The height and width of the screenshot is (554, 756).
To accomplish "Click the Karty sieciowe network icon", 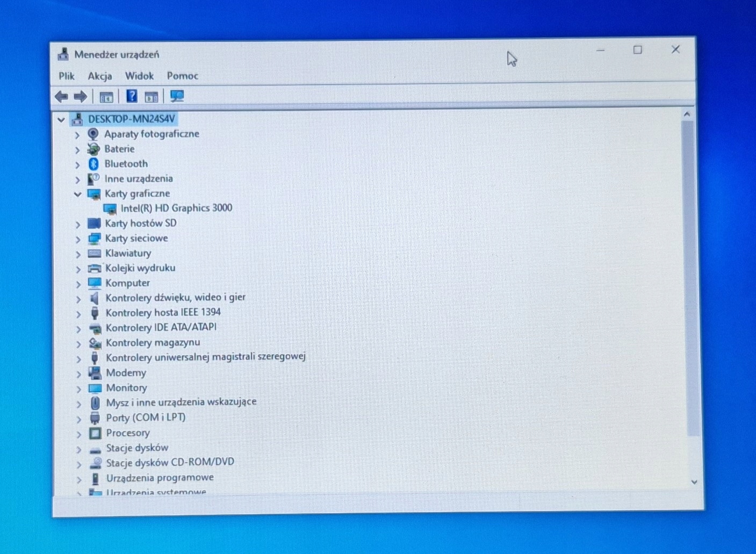I will (95, 238).
